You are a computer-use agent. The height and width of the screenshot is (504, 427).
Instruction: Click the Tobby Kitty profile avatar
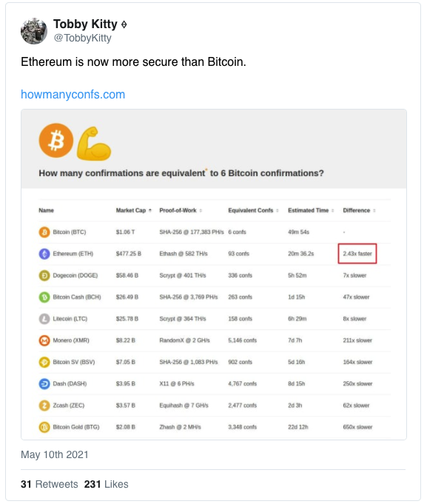click(x=34, y=31)
